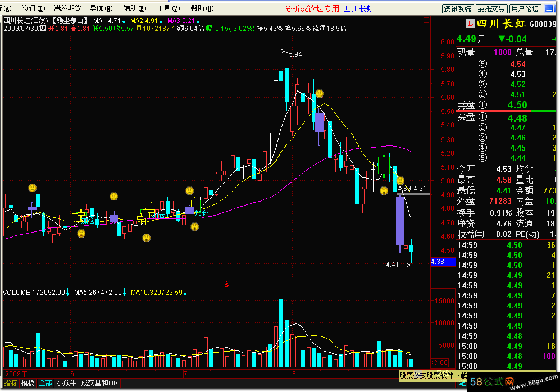Click the month 6 marker on time axis

click(x=72, y=374)
